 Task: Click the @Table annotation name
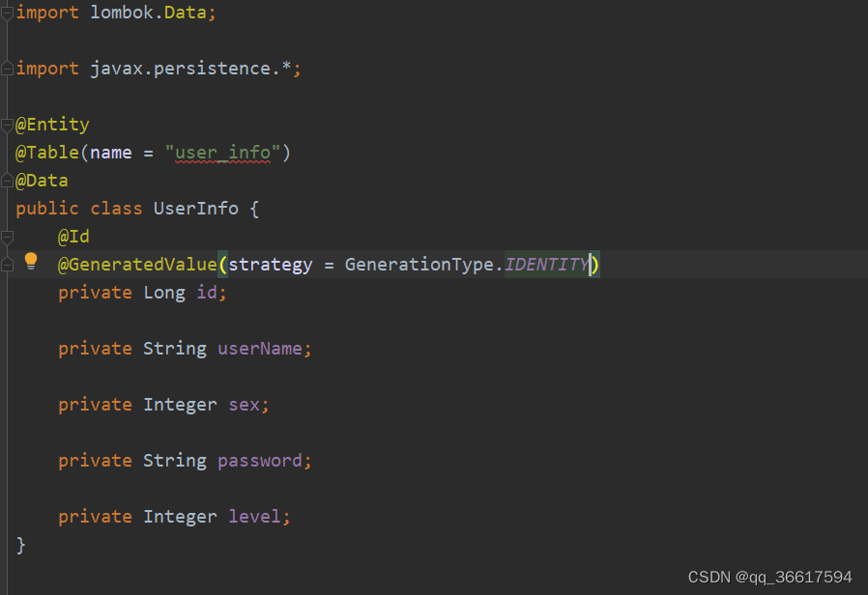point(45,152)
